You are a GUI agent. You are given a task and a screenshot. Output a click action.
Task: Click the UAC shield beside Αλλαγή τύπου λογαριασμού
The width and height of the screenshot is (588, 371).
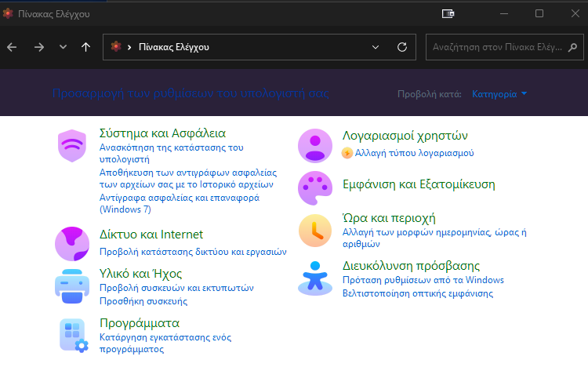[x=347, y=153]
